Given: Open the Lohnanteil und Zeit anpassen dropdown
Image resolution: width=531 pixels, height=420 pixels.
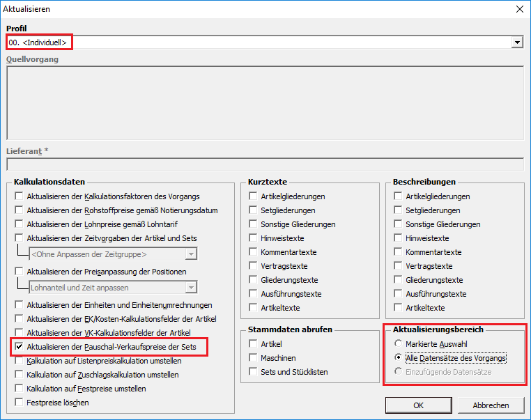Looking at the screenshot, I should [x=191, y=288].
